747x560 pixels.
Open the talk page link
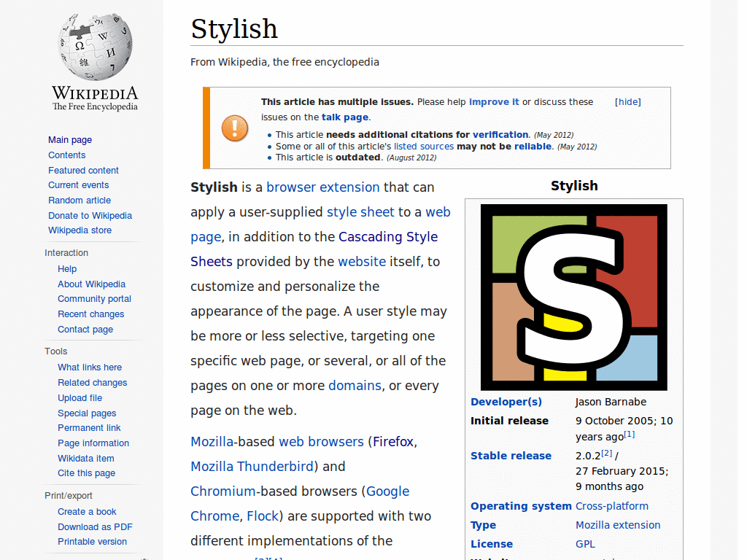[x=345, y=117]
